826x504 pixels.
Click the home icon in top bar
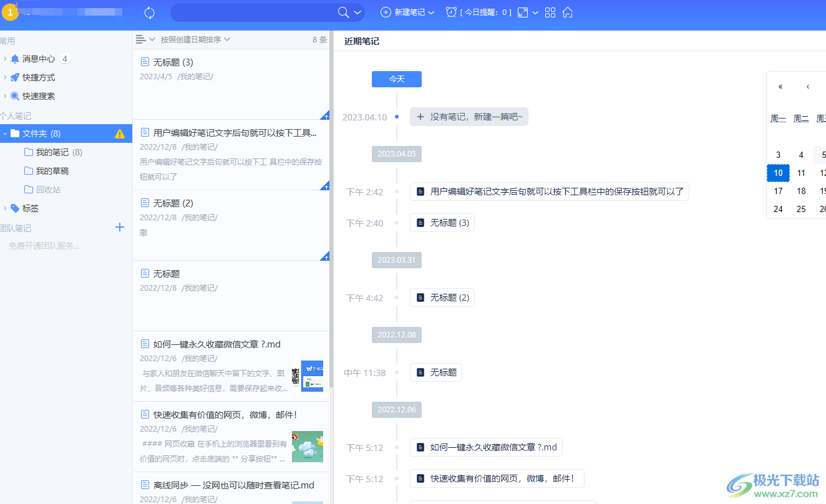coord(568,12)
